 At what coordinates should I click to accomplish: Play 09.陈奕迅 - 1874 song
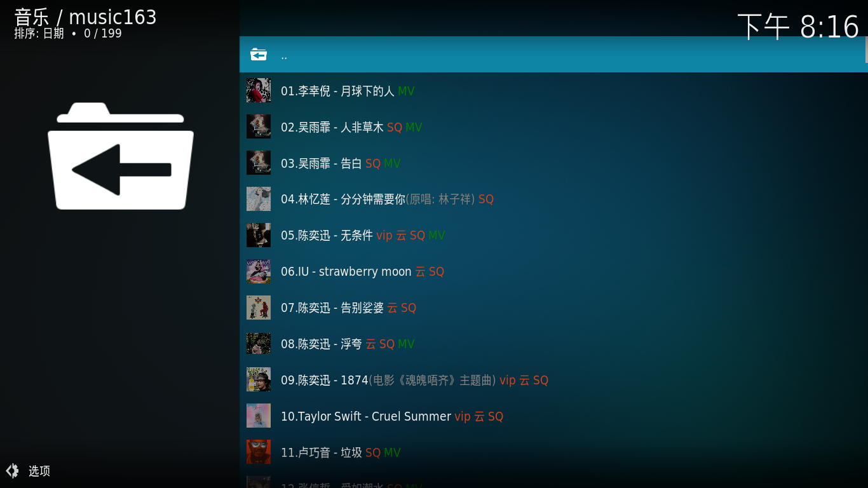pyautogui.click(x=552, y=380)
